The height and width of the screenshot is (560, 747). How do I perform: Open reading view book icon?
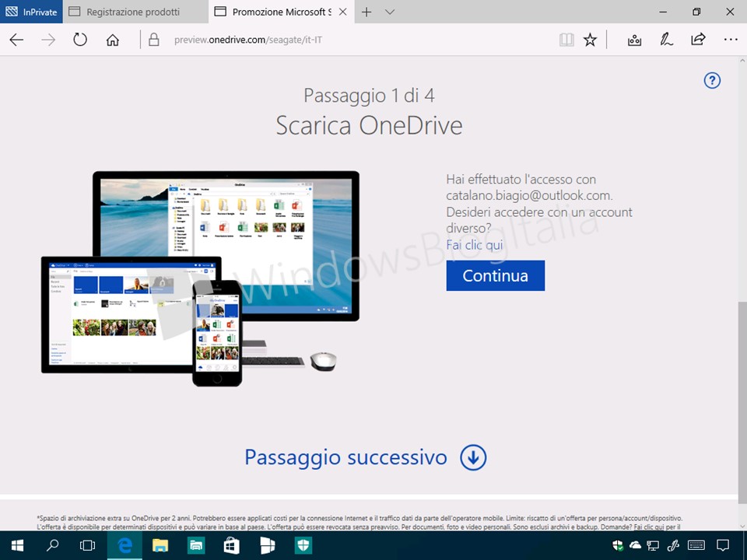[x=566, y=40]
